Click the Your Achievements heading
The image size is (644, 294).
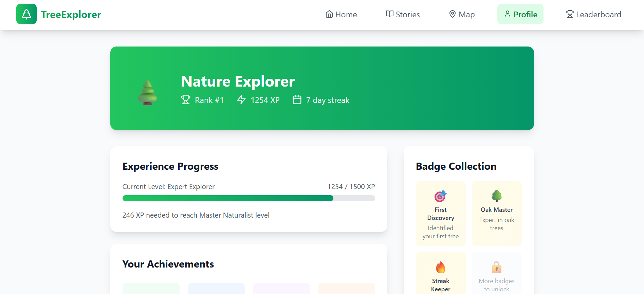click(168, 264)
